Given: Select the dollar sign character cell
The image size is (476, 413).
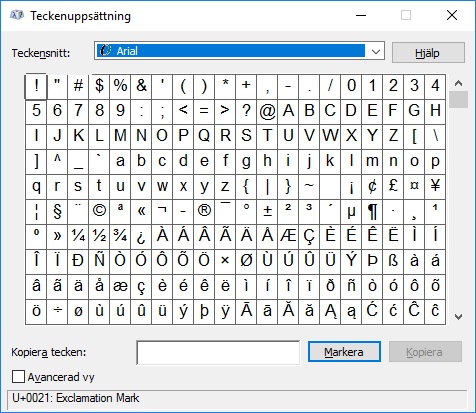Looking at the screenshot, I should [x=99, y=87].
